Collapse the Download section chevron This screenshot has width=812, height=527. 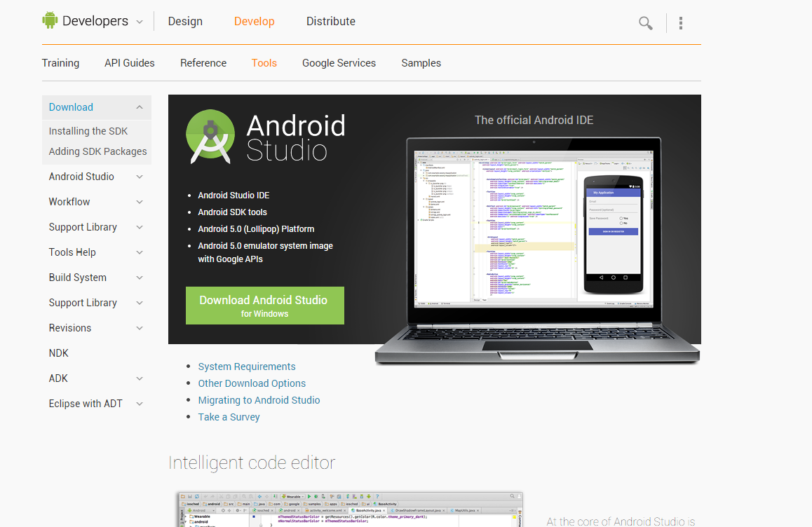click(140, 107)
